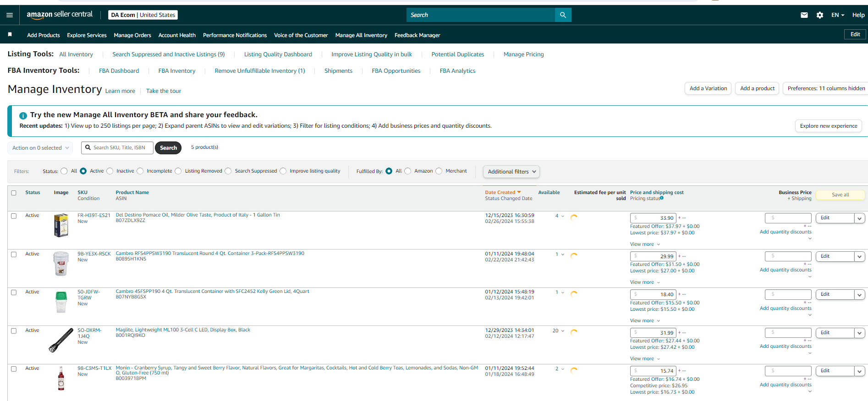Open the Listing Quality Dashboard
868x401 pixels.
(278, 54)
